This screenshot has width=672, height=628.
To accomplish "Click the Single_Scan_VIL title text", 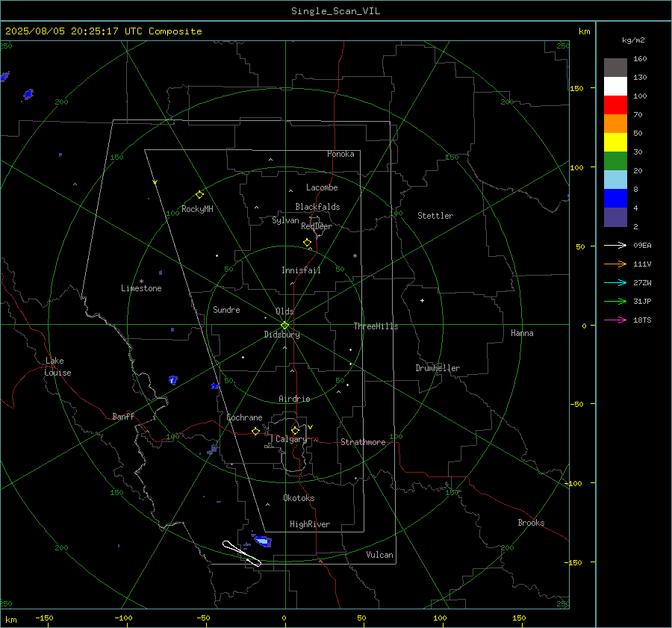I will point(335,11).
